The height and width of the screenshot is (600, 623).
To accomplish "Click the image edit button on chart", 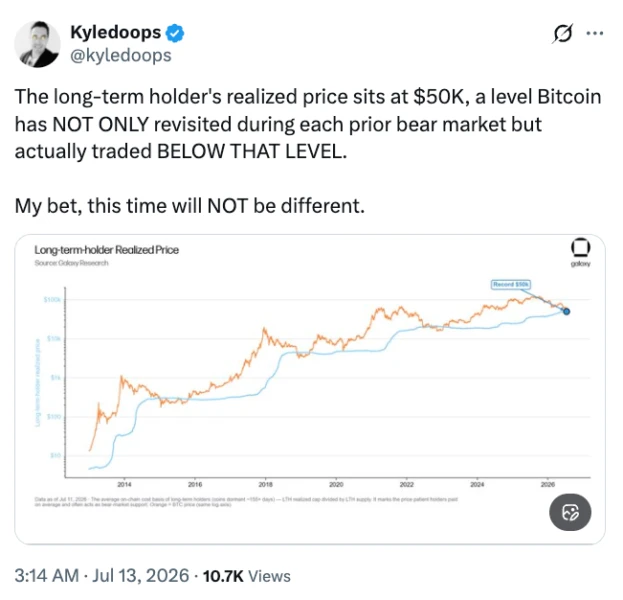I will 570,512.
